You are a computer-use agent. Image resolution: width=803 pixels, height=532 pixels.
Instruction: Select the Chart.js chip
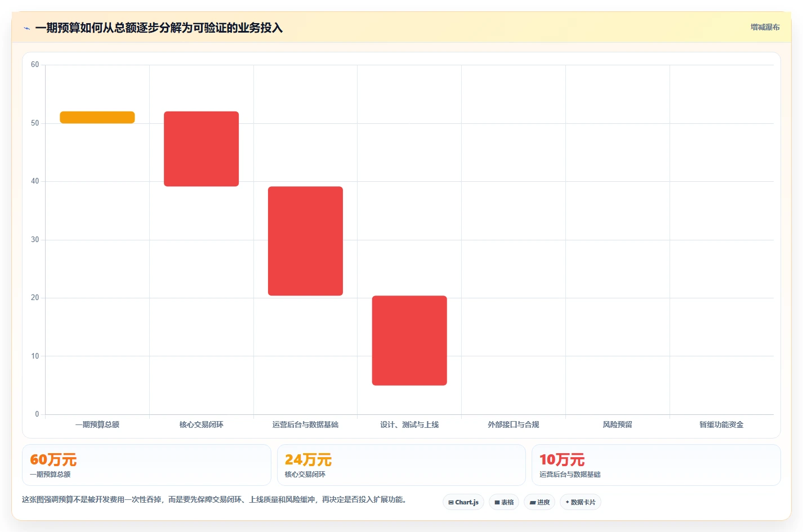[463, 502]
